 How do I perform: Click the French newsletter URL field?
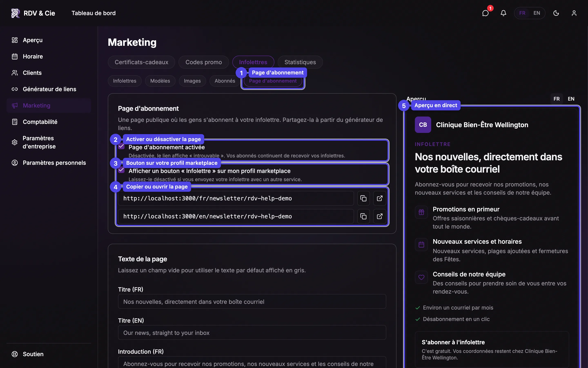[x=236, y=198]
